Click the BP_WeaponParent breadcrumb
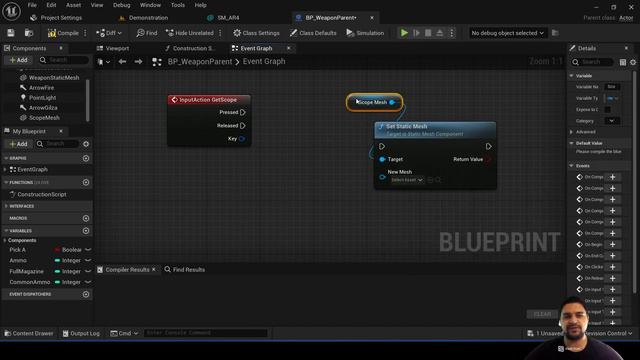The width and height of the screenshot is (640, 360). click(200, 62)
